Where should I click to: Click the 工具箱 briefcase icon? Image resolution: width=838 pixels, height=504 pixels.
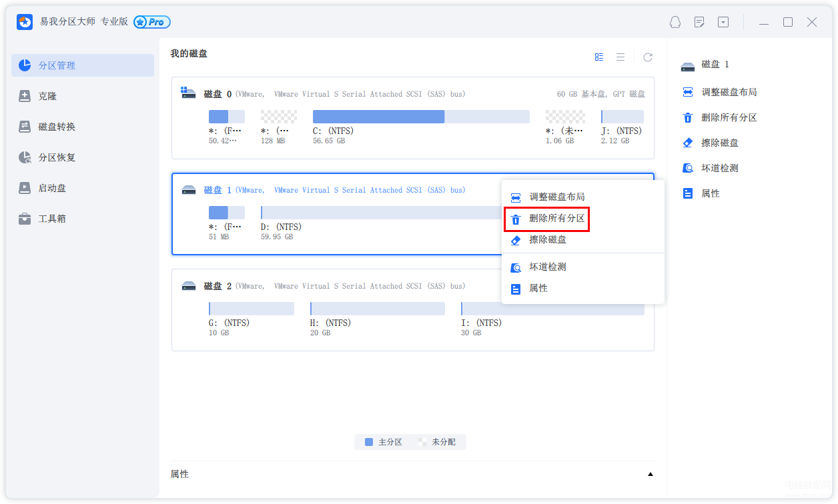click(25, 219)
